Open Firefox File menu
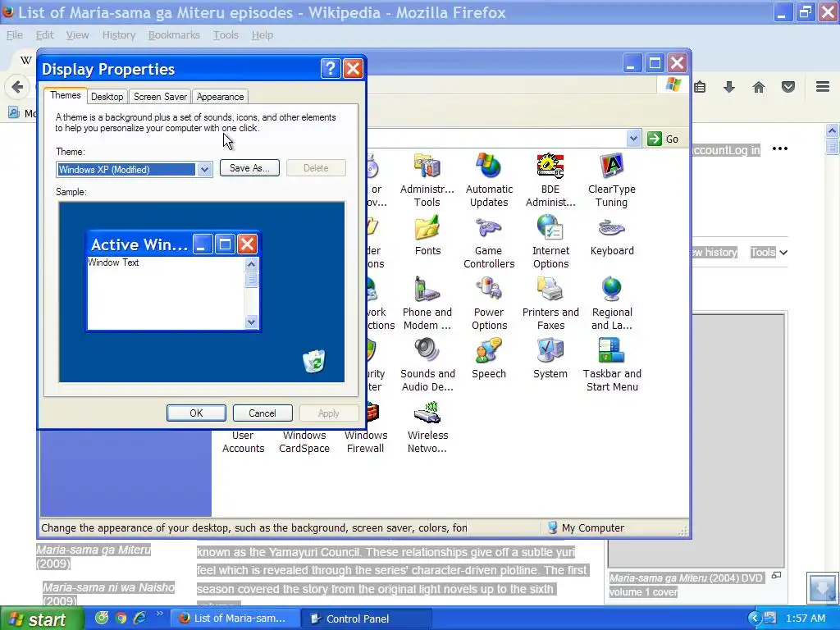 [x=15, y=34]
